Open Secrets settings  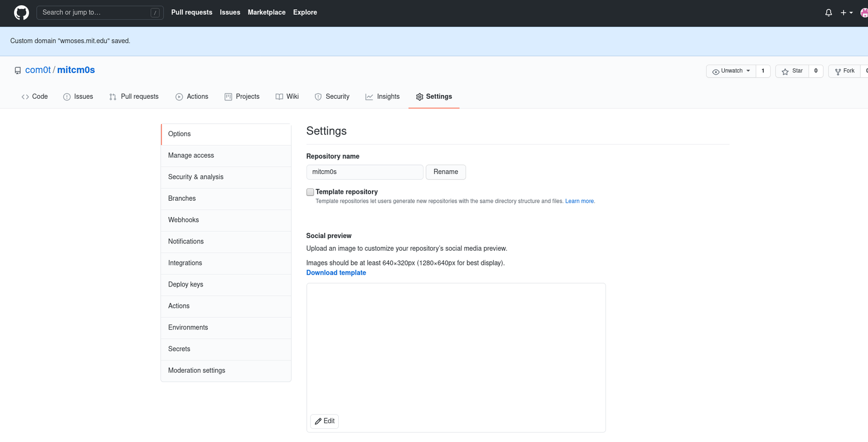pyautogui.click(x=226, y=350)
